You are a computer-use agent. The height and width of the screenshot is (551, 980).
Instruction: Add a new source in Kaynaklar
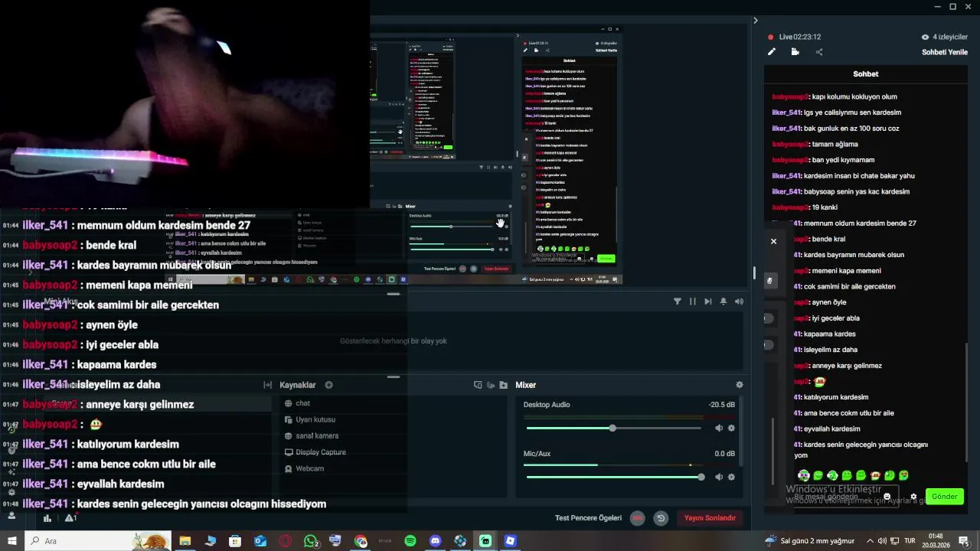328,385
